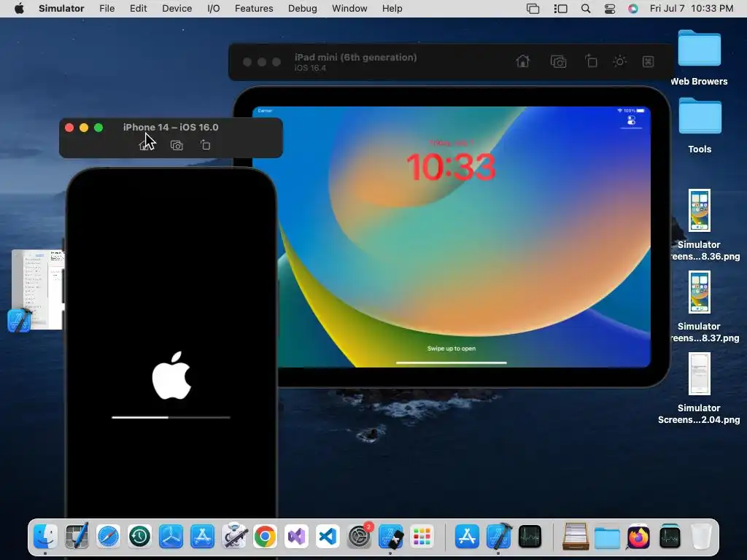Open Safari from the Dock

pos(108,537)
